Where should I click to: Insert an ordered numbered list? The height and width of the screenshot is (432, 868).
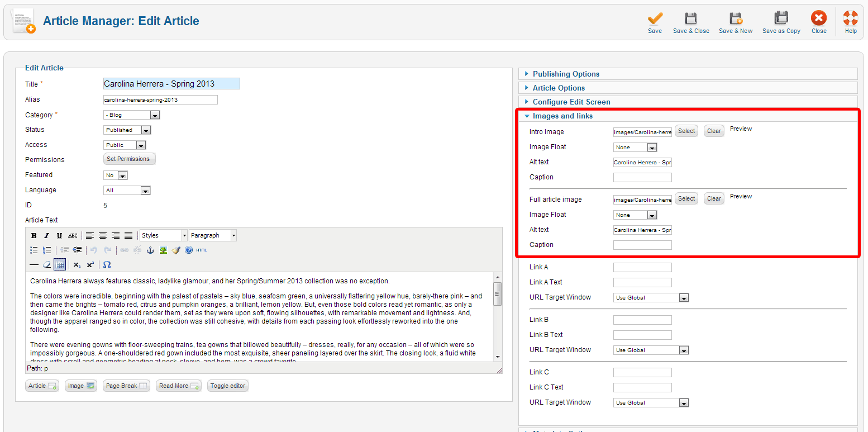pyautogui.click(x=47, y=250)
